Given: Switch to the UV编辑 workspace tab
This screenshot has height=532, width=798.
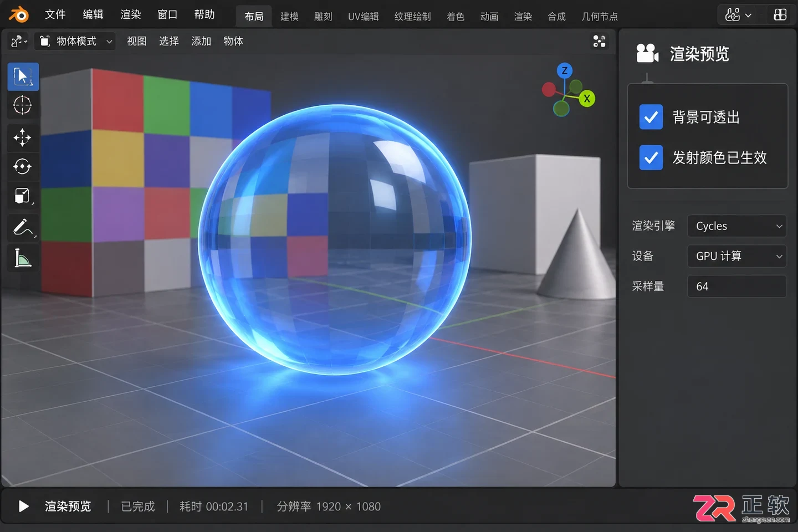Looking at the screenshot, I should 364,17.
